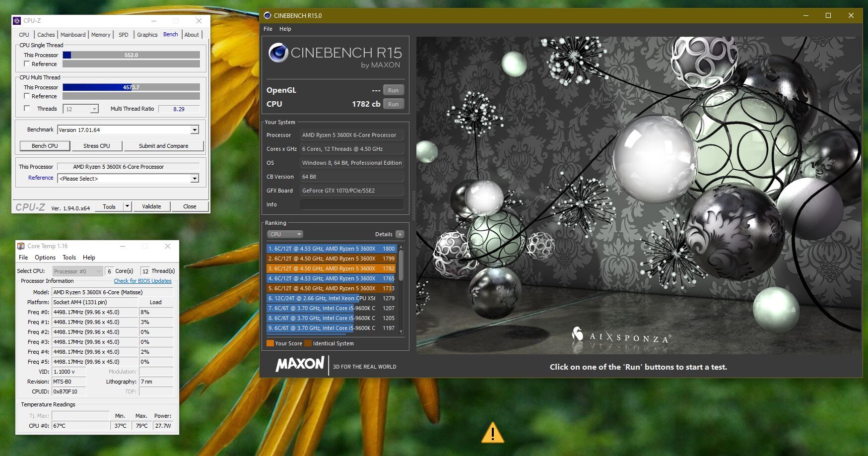868x456 pixels.
Task: Run the OpenGL test in Cinebench
Action: 394,90
